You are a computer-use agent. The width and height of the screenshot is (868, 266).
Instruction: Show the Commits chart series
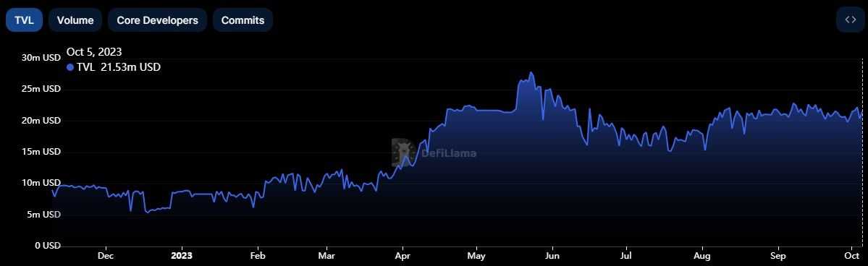(x=243, y=20)
